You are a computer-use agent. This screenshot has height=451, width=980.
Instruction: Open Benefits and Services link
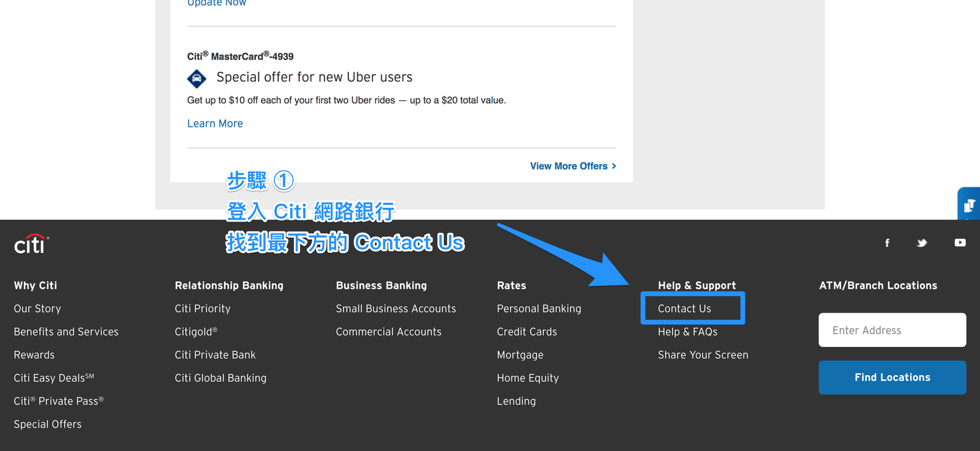(66, 332)
